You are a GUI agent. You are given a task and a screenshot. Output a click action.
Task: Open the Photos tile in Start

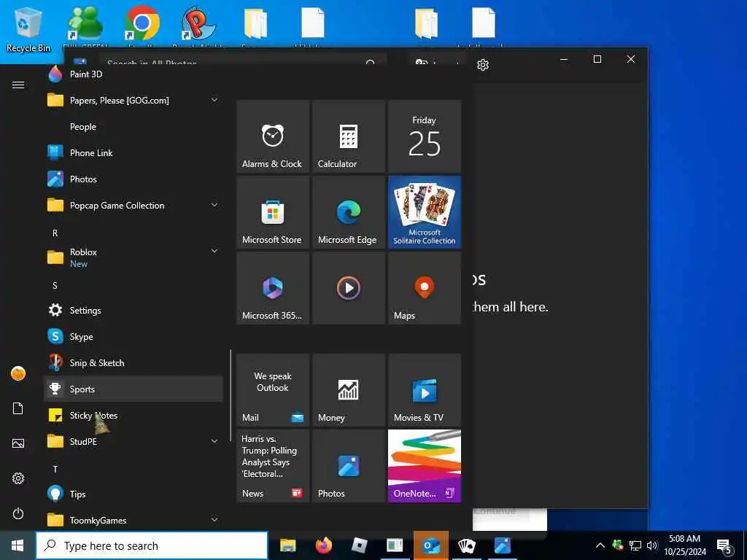pyautogui.click(x=348, y=466)
